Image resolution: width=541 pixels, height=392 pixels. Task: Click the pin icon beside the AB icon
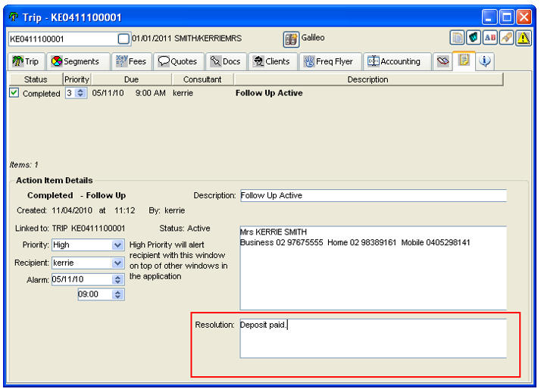tap(507, 38)
